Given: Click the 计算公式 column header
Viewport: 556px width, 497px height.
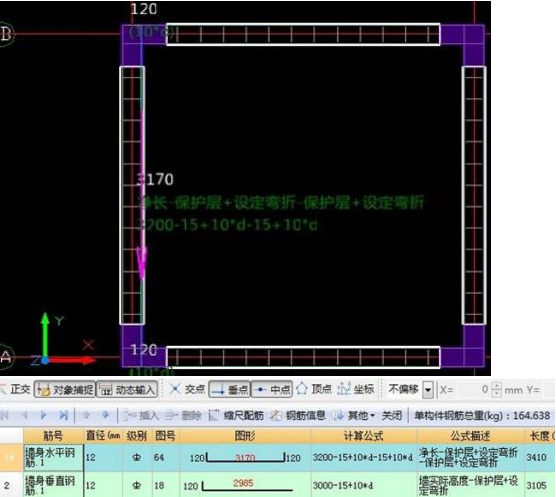Looking at the screenshot, I should [x=364, y=436].
